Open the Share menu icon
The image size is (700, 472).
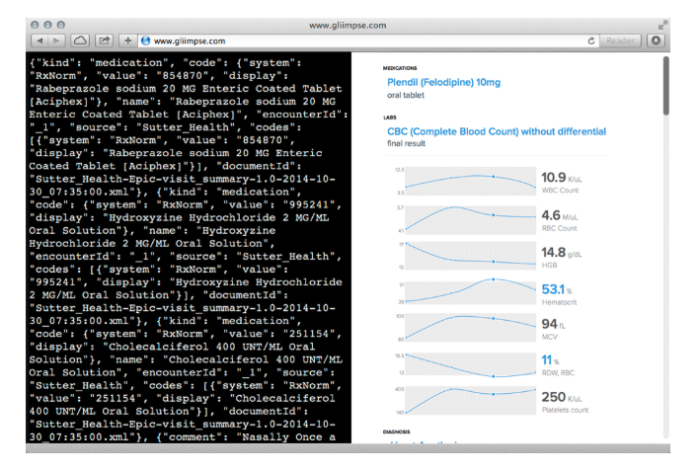pos(104,41)
